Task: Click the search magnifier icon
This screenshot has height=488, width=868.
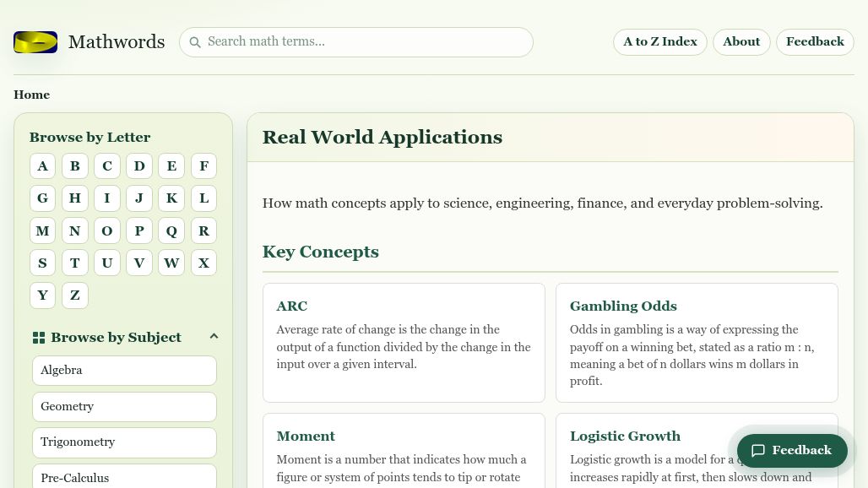Action: point(195,42)
